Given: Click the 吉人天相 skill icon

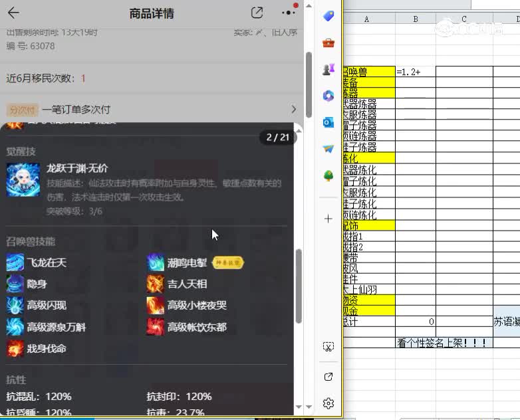Looking at the screenshot, I should (155, 284).
